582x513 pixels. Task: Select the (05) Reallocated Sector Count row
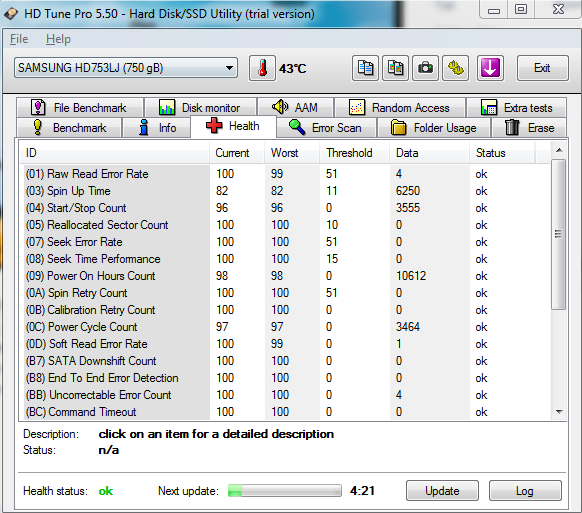click(x=286, y=225)
